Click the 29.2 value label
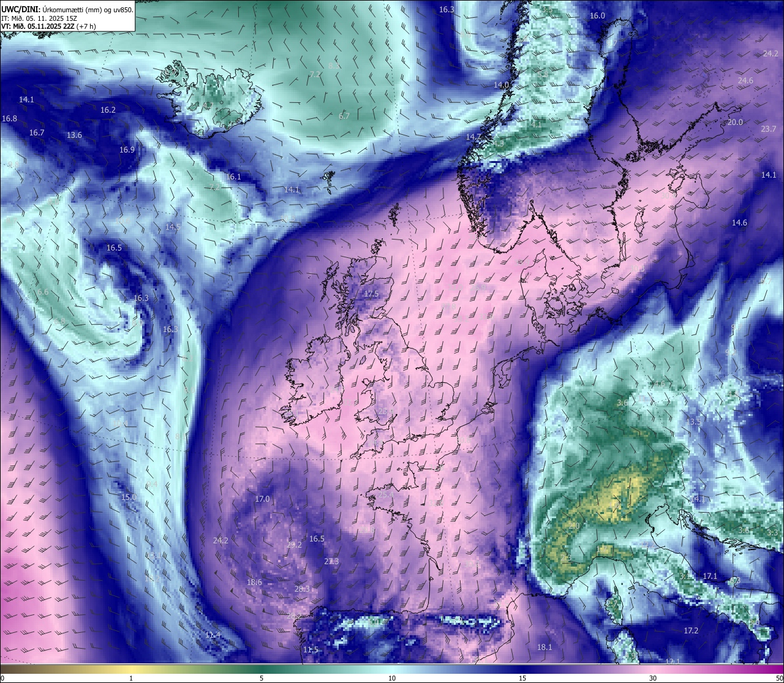Image resolution: width=784 pixels, height=683 pixels. click(x=294, y=545)
